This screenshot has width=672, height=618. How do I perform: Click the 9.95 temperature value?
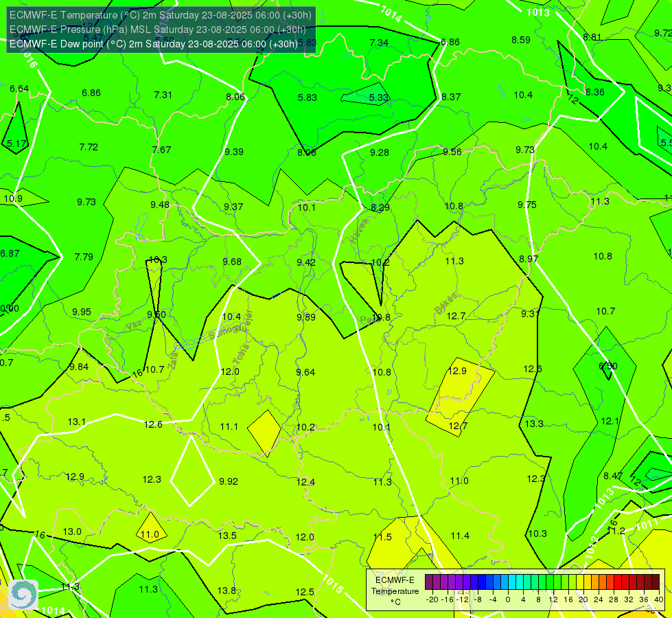pyautogui.click(x=82, y=312)
